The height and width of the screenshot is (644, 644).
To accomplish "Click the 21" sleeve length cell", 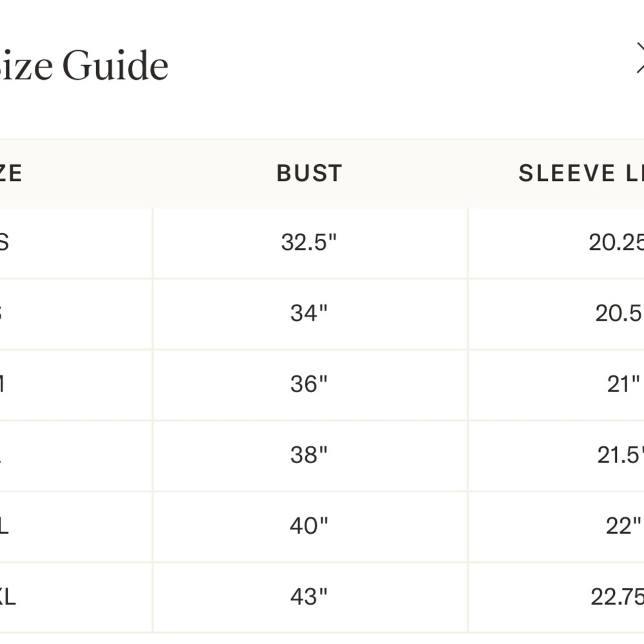I will click(556, 385).
